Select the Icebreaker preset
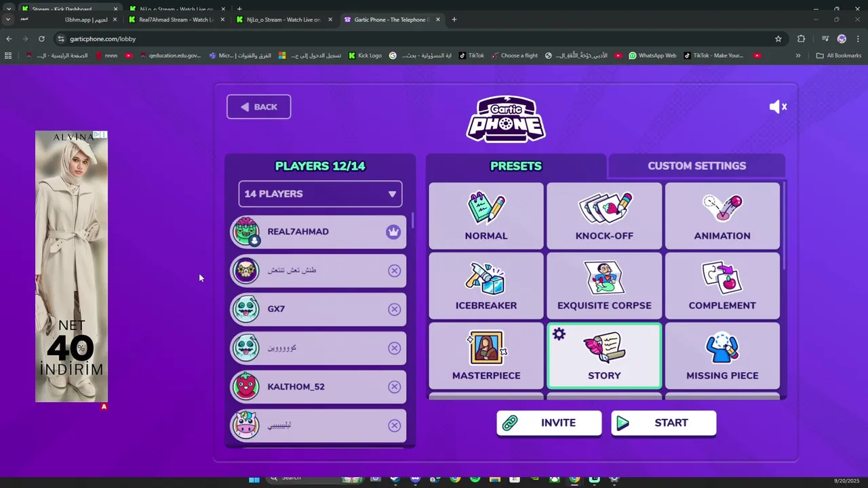Screen dimensions: 868x488 tap(486, 286)
